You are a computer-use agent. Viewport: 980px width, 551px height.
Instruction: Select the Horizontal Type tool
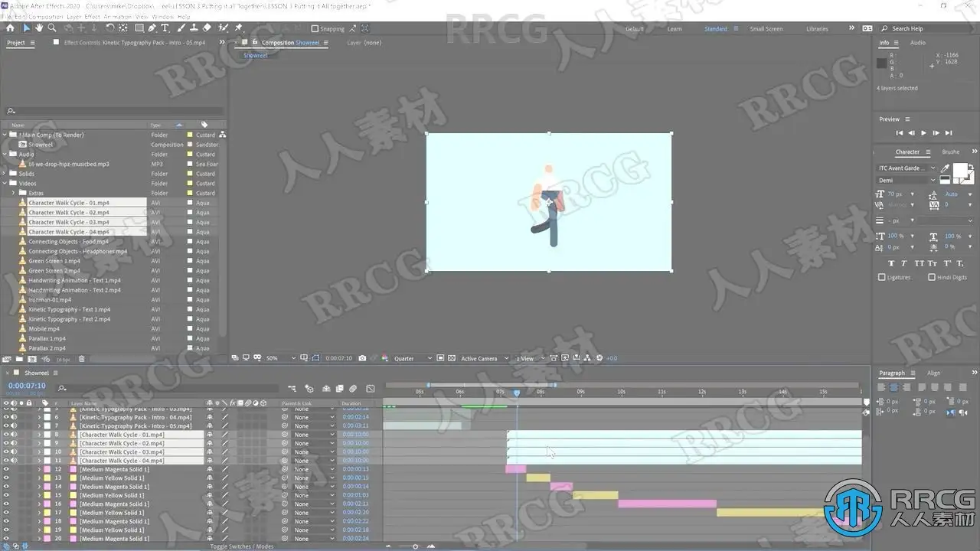pyautogui.click(x=165, y=28)
